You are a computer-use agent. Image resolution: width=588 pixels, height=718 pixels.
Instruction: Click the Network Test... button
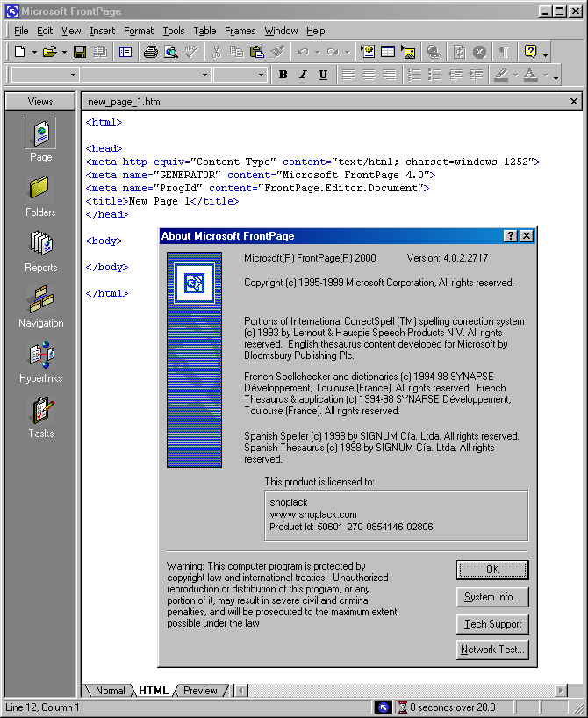(x=492, y=650)
